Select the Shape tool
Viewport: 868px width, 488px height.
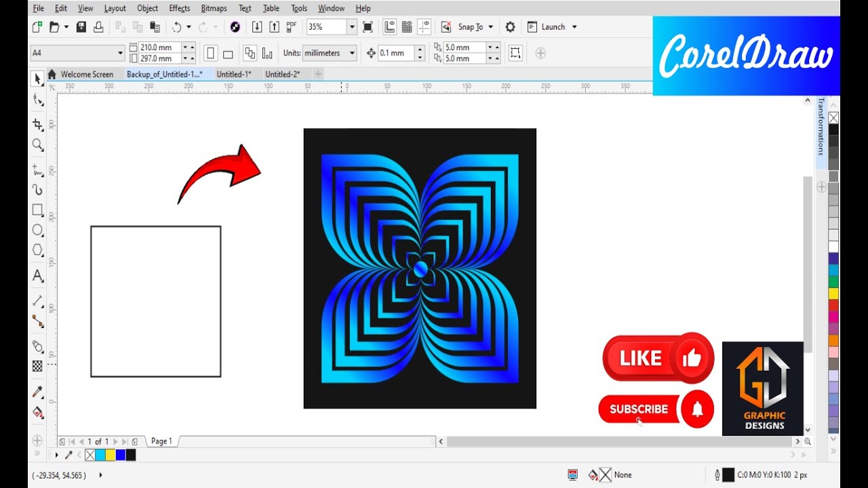pos(38,100)
